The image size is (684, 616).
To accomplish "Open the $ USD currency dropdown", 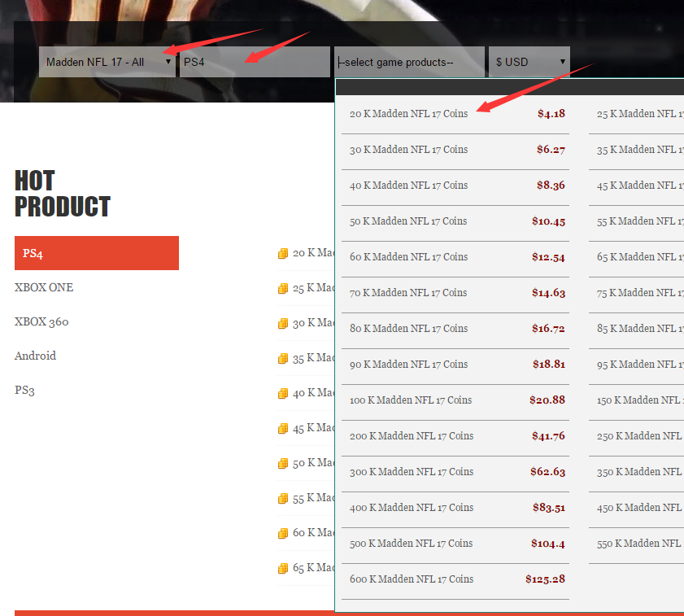I will pos(529,62).
